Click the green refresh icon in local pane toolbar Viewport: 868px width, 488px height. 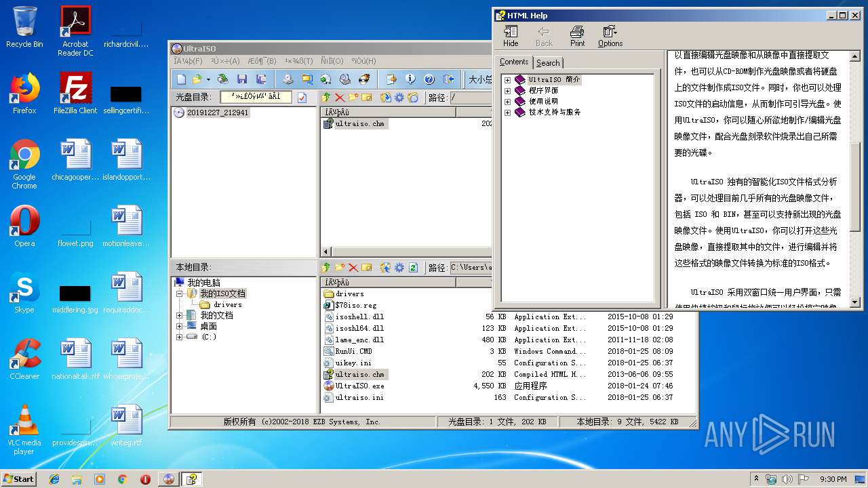coord(413,268)
